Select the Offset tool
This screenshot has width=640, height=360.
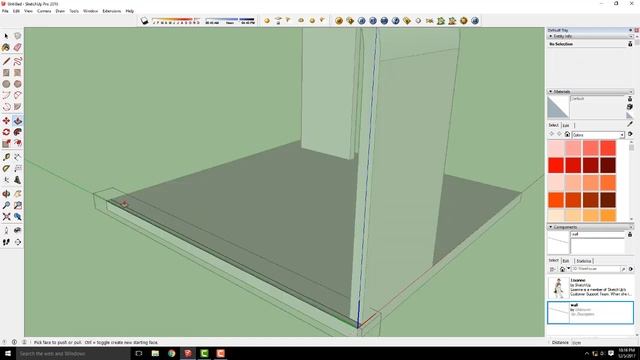click(x=18, y=143)
